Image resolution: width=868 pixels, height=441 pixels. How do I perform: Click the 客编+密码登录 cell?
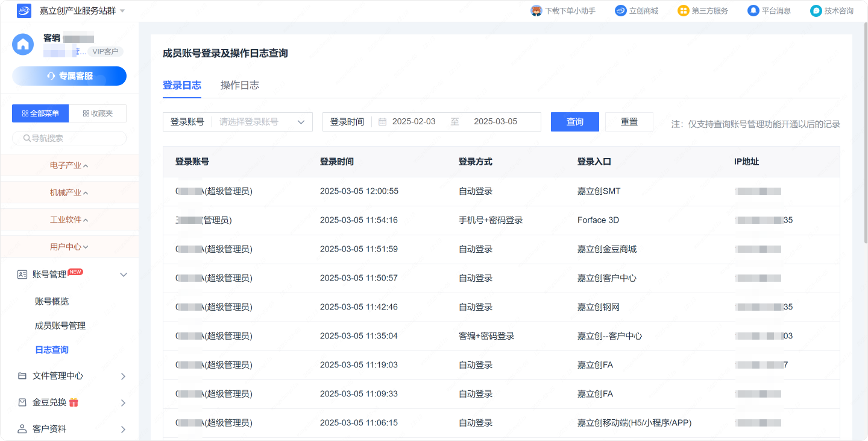pyautogui.click(x=486, y=336)
